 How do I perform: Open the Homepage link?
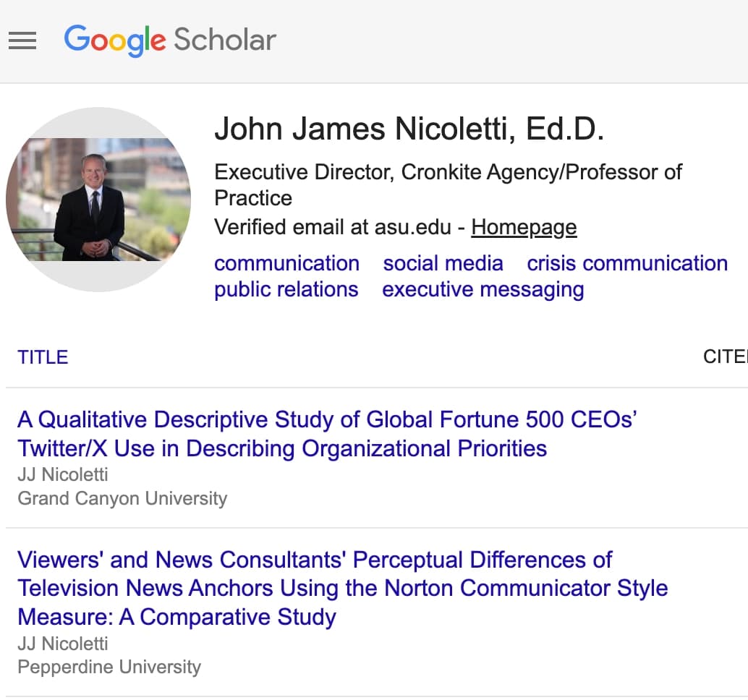[524, 227]
